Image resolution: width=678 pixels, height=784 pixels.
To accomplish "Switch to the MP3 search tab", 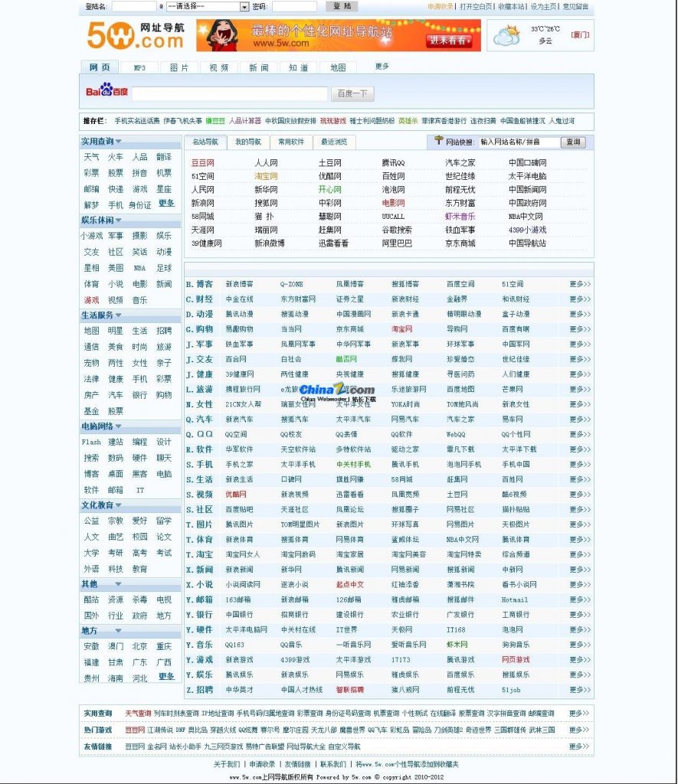I will [x=139, y=68].
